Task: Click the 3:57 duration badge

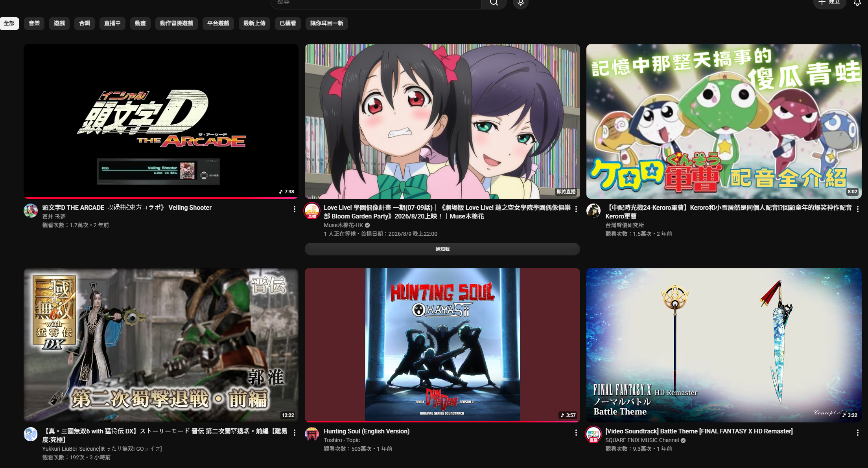Action: coord(568,415)
